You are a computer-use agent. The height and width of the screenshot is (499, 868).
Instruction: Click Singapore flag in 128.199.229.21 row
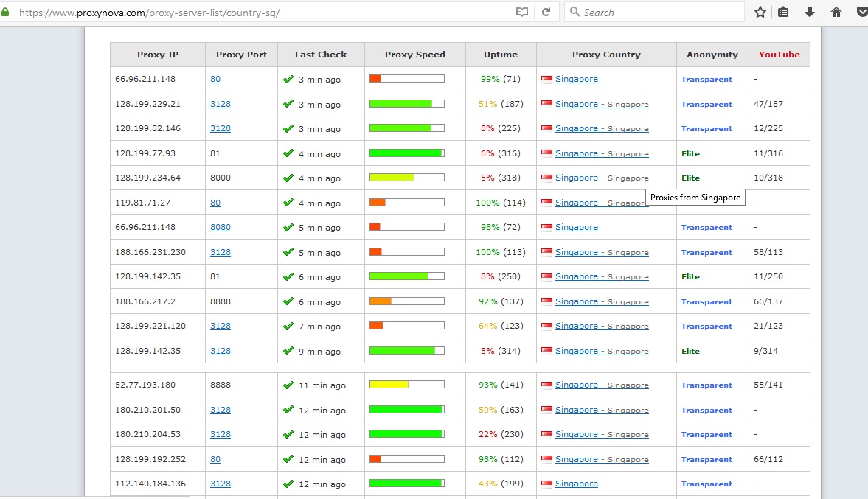(547, 103)
